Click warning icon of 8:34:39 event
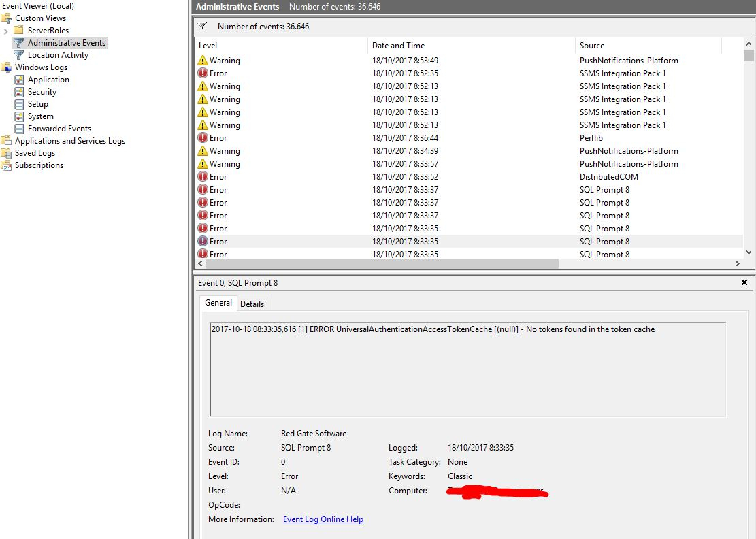The height and width of the screenshot is (539, 756). [203, 151]
